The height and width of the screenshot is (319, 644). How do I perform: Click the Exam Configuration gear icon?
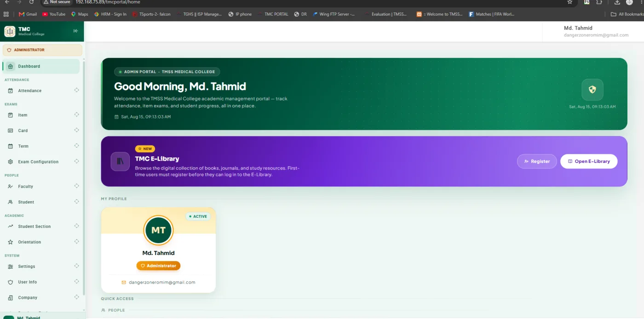point(11,162)
